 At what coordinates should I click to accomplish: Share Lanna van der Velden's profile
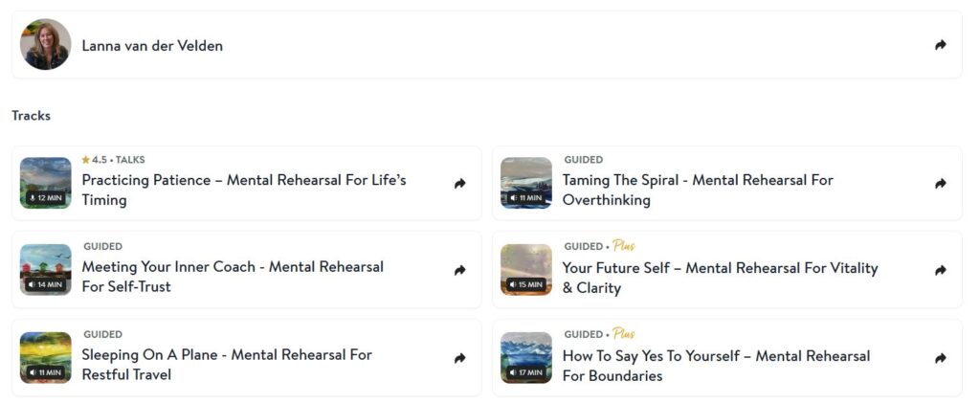pyautogui.click(x=940, y=45)
